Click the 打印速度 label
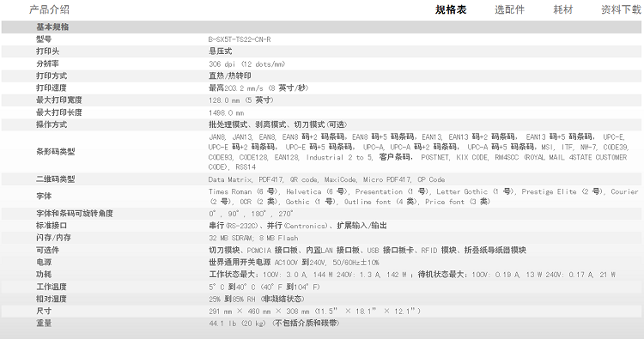The image size is (644, 339). click(x=52, y=88)
